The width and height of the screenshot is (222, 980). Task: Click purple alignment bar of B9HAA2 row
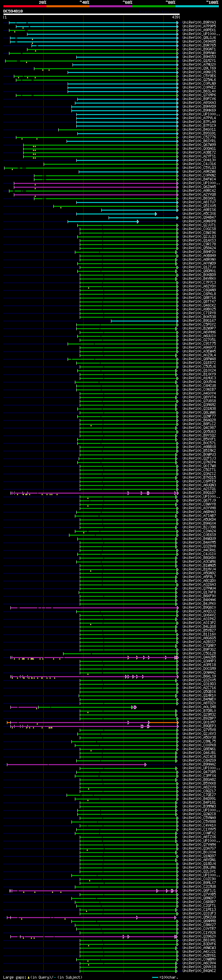tap(77, 764)
